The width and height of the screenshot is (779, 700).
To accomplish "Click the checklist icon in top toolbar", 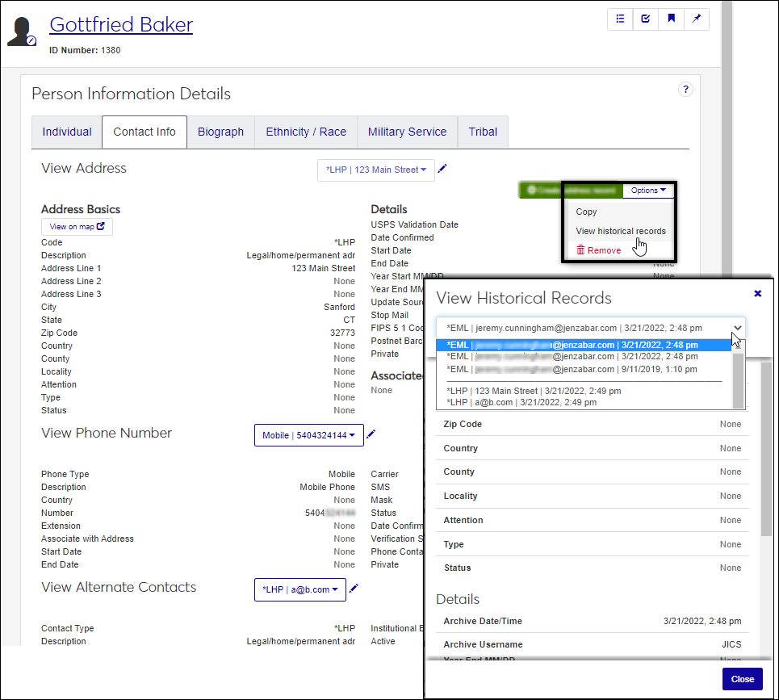I will pyautogui.click(x=646, y=19).
